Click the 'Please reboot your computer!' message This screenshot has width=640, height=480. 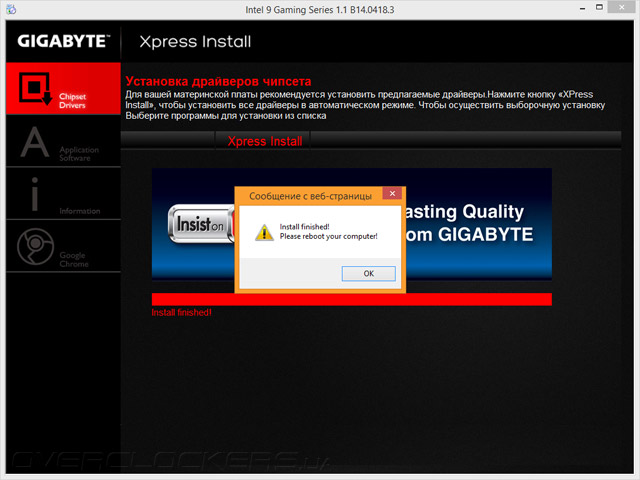pos(329,236)
